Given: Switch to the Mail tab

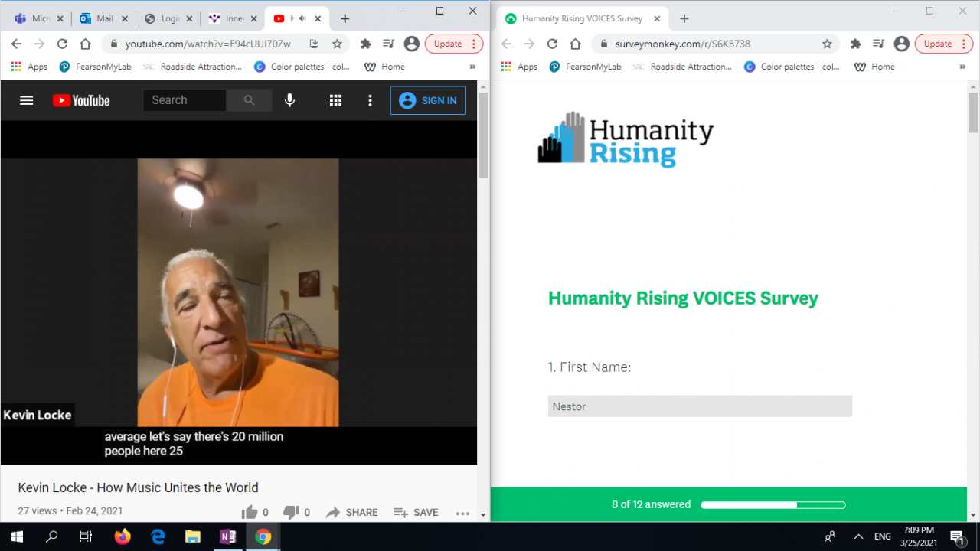Looking at the screenshot, I should point(103,18).
